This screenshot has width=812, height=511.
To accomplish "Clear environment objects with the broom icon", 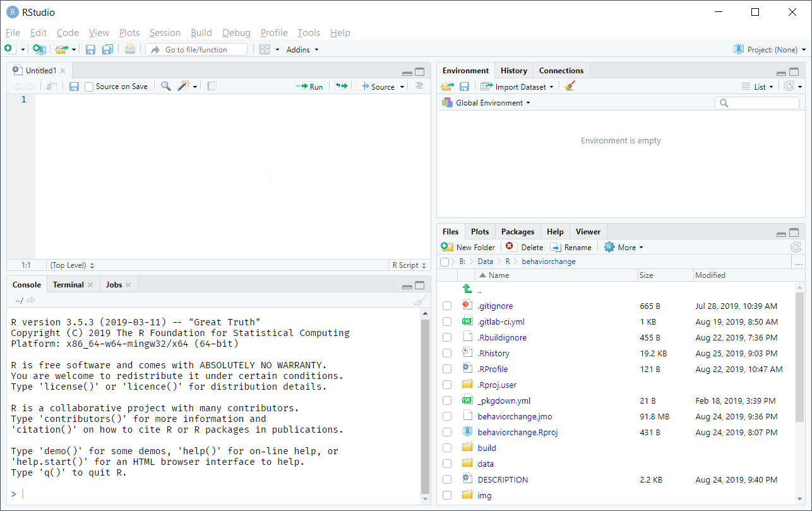I will pos(570,87).
